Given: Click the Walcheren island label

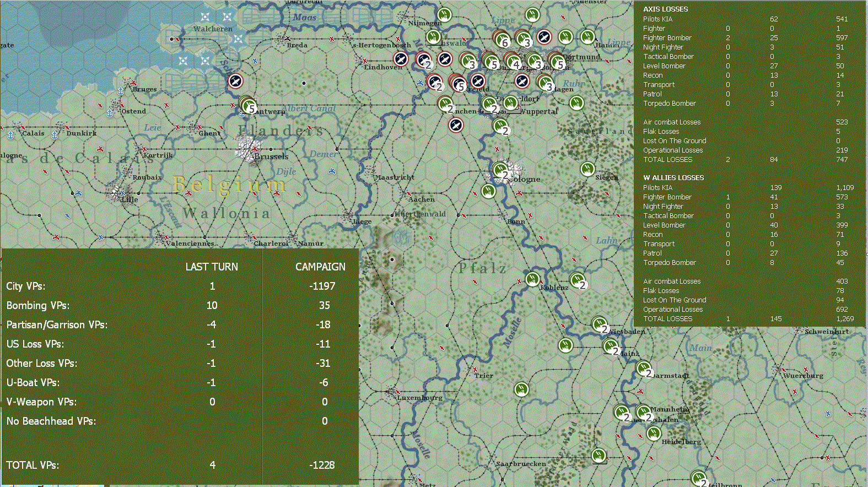Looking at the screenshot, I should [x=213, y=29].
